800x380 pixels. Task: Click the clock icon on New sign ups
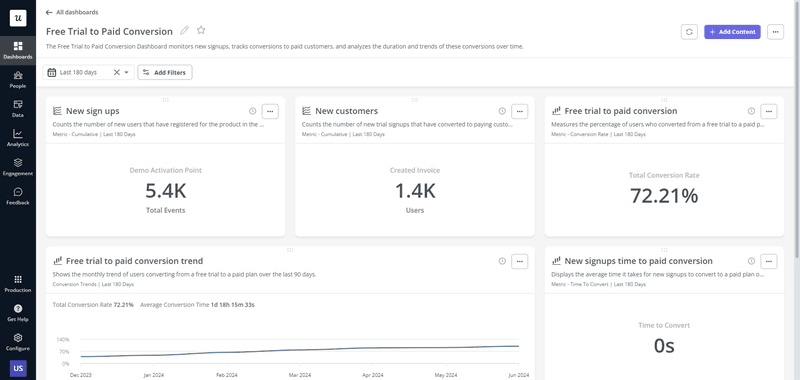[253, 111]
